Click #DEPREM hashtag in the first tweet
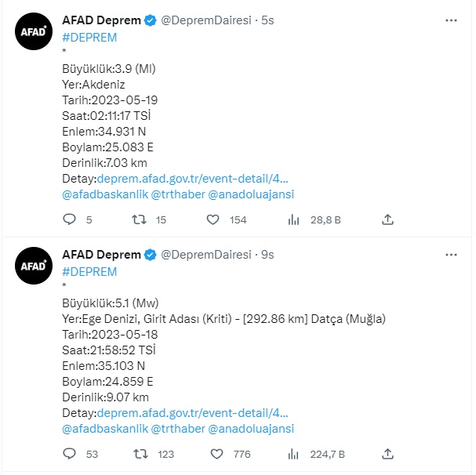Screen dimensions: 476x475 89,38
